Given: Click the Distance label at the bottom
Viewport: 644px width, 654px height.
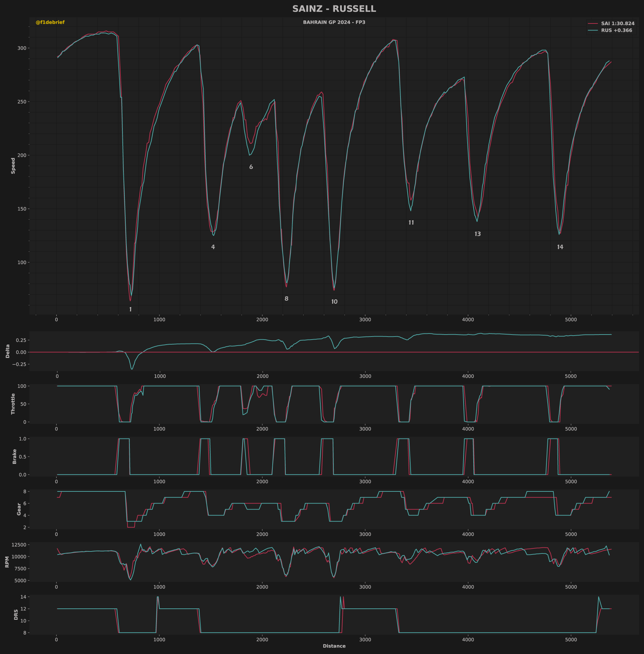Looking at the screenshot, I should (334, 646).
